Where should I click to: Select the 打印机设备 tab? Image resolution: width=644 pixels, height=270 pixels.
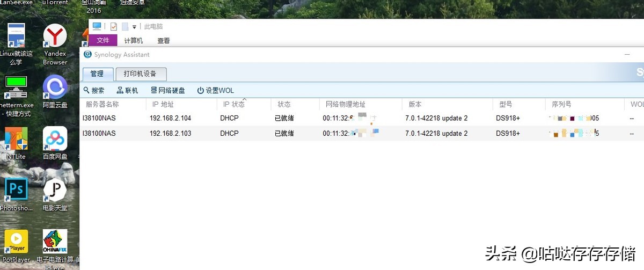141,74
